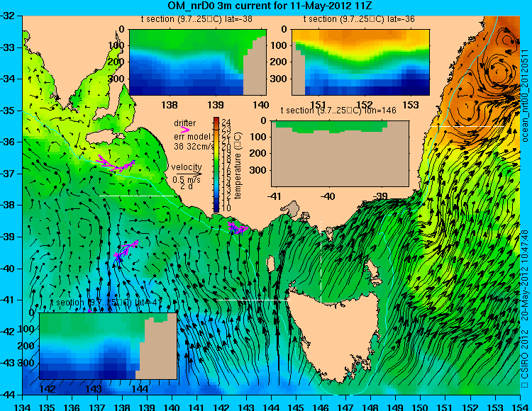The image size is (532, 411).
Task: Click the "24" value atop the color bar
Action: click(226, 122)
